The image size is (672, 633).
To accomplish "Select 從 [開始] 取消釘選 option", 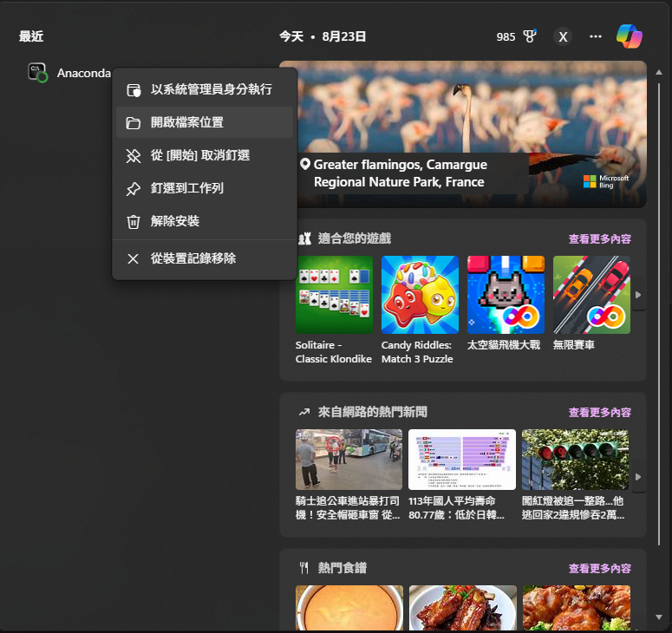I will (205, 155).
